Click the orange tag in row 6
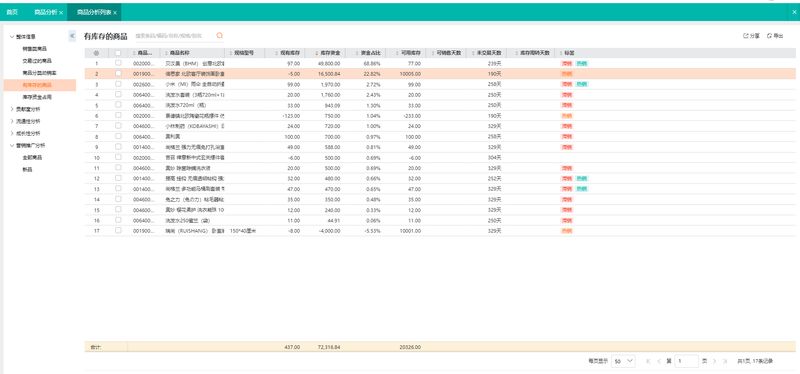This screenshot has width=800, height=374. 566,116
